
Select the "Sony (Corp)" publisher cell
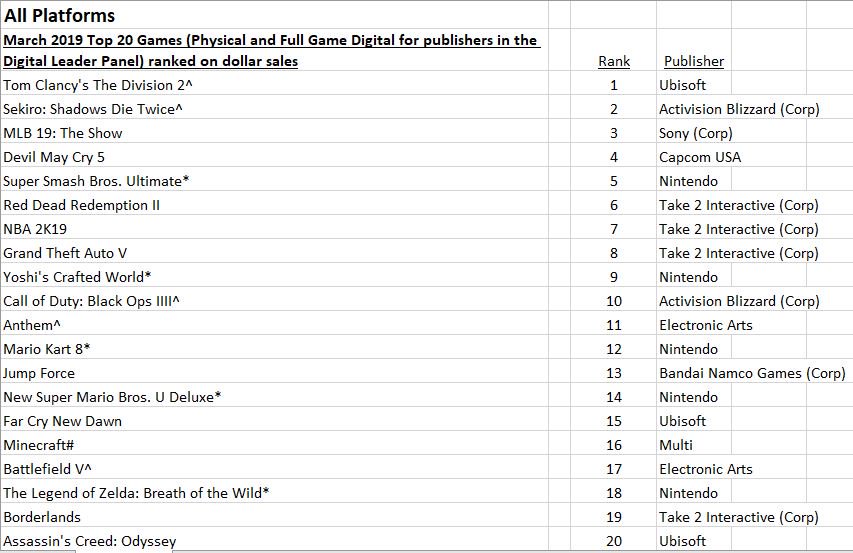click(x=696, y=133)
